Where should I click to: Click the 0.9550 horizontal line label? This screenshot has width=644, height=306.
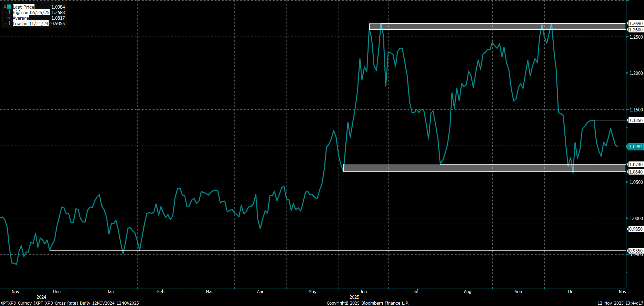635,251
